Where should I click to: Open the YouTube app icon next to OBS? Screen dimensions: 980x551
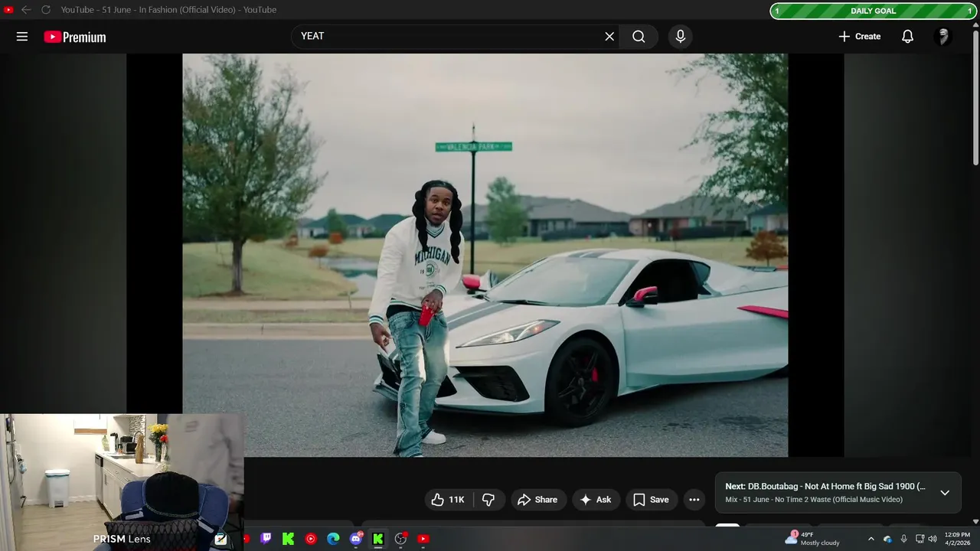pos(423,539)
